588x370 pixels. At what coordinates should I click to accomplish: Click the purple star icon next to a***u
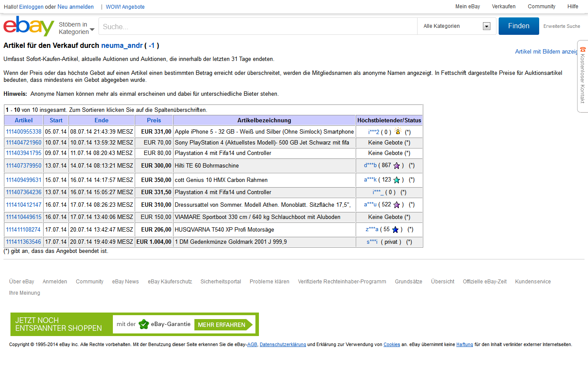pos(397,205)
